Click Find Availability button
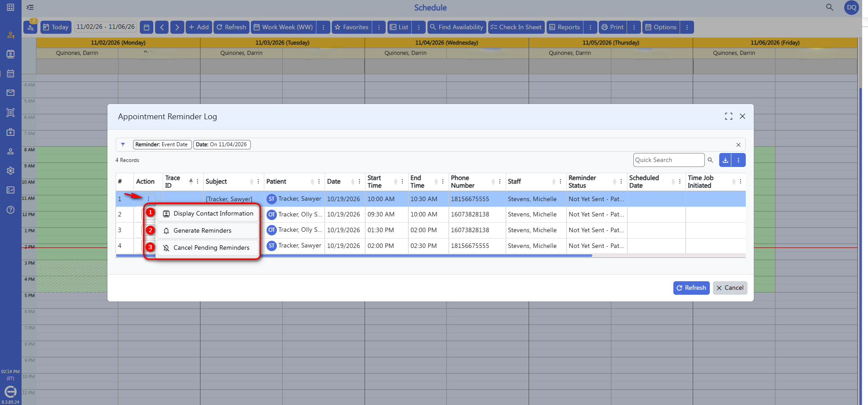 457,27
